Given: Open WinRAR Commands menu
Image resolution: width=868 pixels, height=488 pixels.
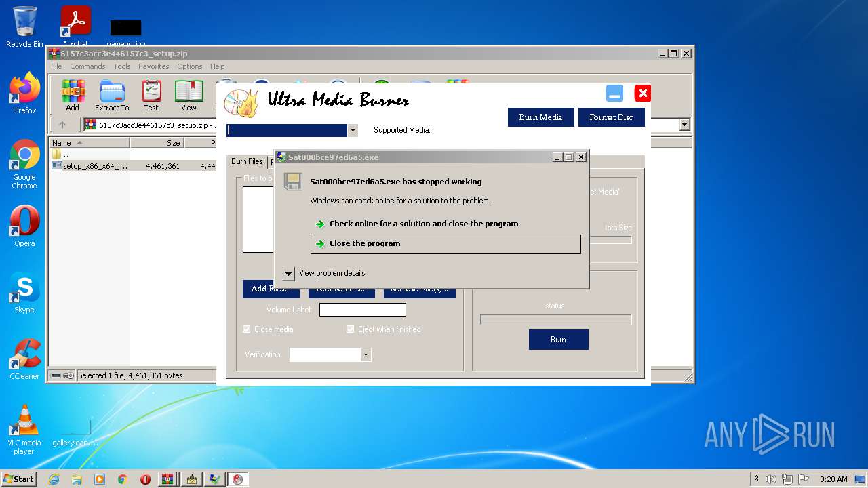Looking at the screenshot, I should 87,66.
